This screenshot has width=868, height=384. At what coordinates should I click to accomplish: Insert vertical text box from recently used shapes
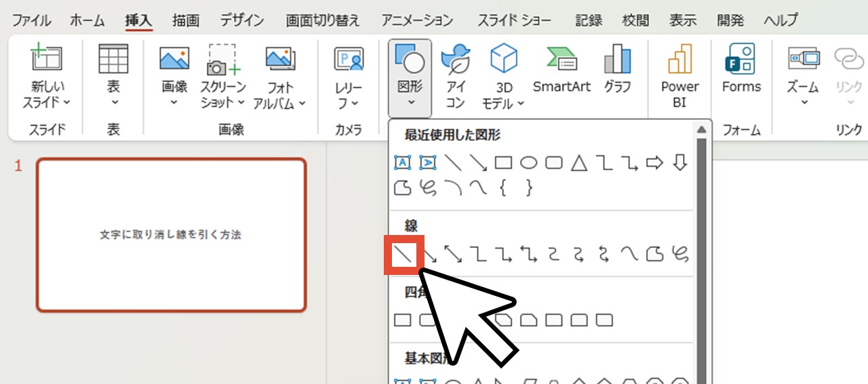(x=427, y=163)
